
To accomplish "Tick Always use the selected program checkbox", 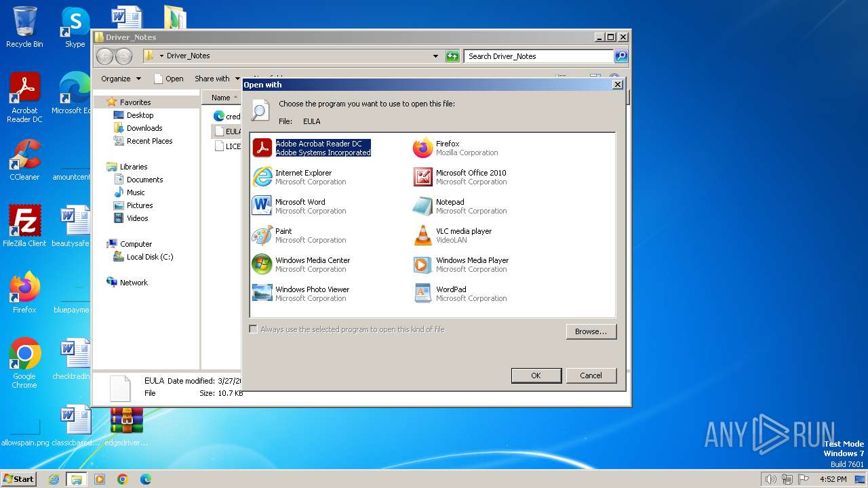I will (x=253, y=329).
